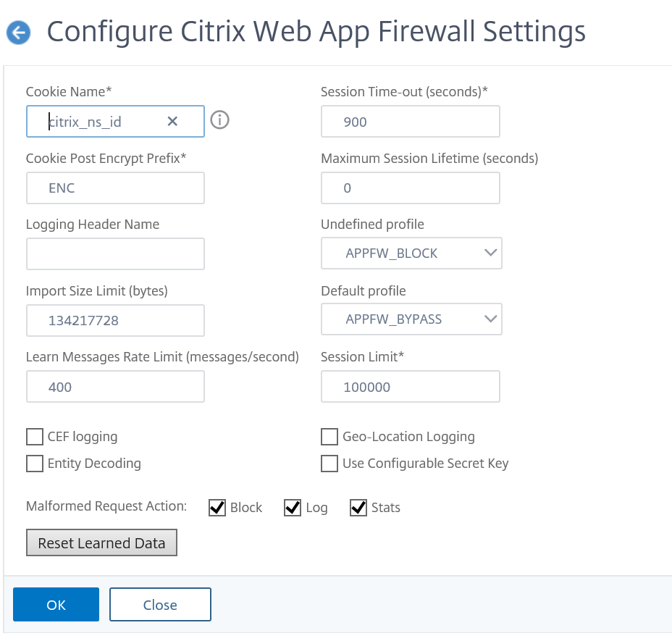Focus the Cookie Name input field
The image size is (672, 641).
[115, 122]
